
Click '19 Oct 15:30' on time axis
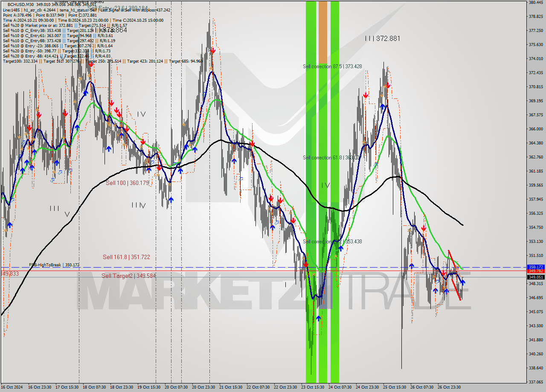point(149,387)
